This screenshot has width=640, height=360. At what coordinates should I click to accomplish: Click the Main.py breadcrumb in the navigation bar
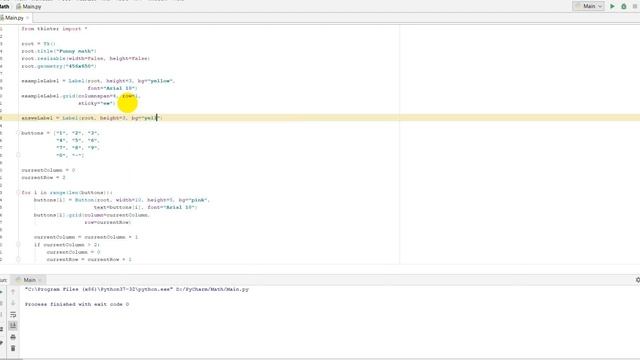coord(29,7)
